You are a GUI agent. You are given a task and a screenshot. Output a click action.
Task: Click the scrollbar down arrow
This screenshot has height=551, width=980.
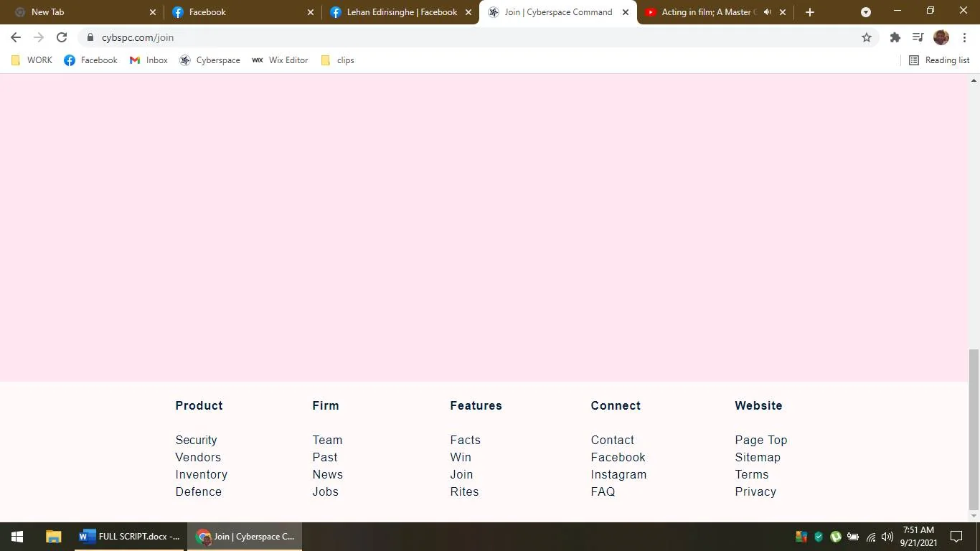(x=974, y=516)
